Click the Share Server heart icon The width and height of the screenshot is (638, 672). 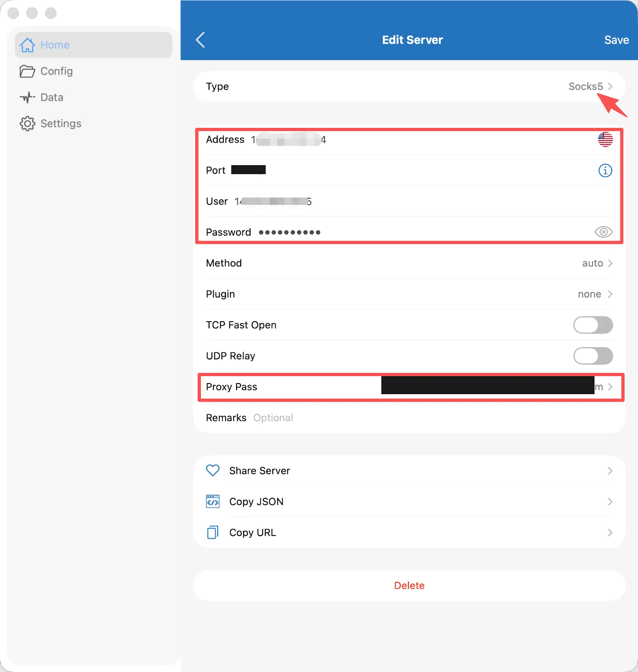point(213,470)
